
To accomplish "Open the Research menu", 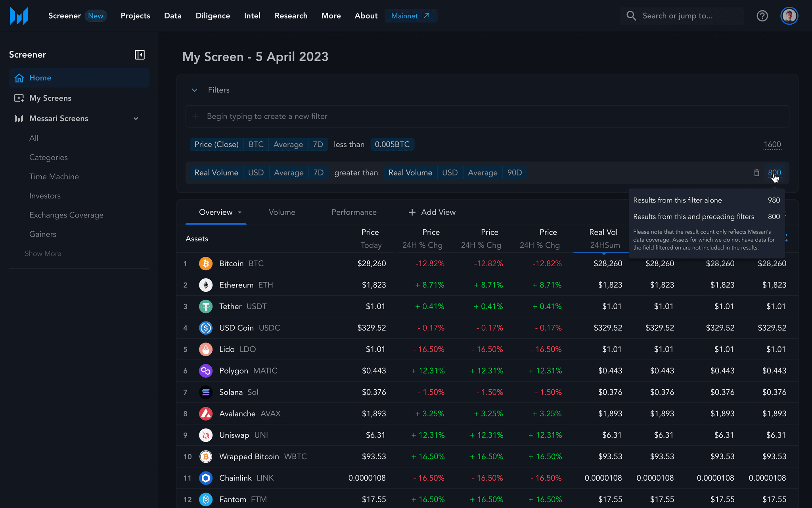I will [x=291, y=16].
